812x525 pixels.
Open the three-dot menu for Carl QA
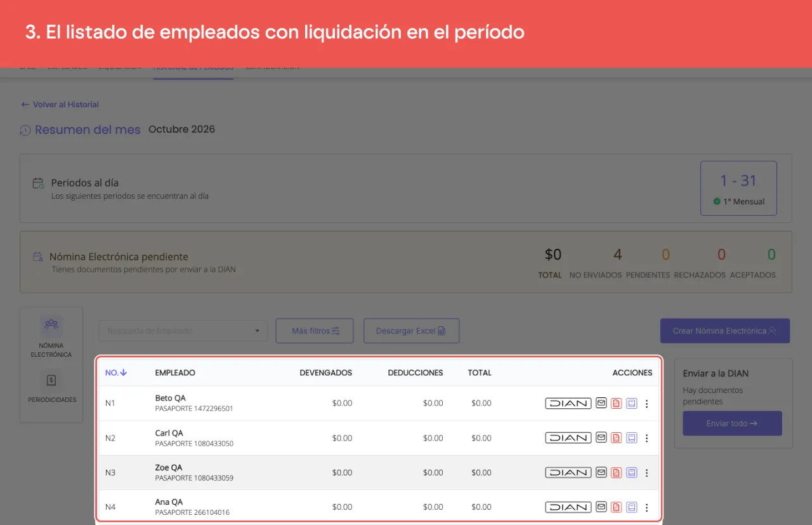pyautogui.click(x=646, y=438)
